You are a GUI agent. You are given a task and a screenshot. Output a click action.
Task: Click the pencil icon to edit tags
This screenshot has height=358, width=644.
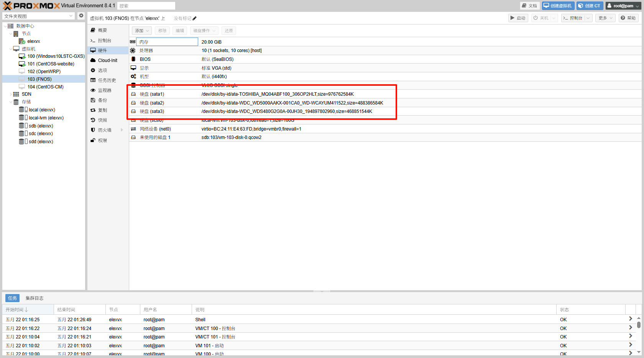(194, 18)
